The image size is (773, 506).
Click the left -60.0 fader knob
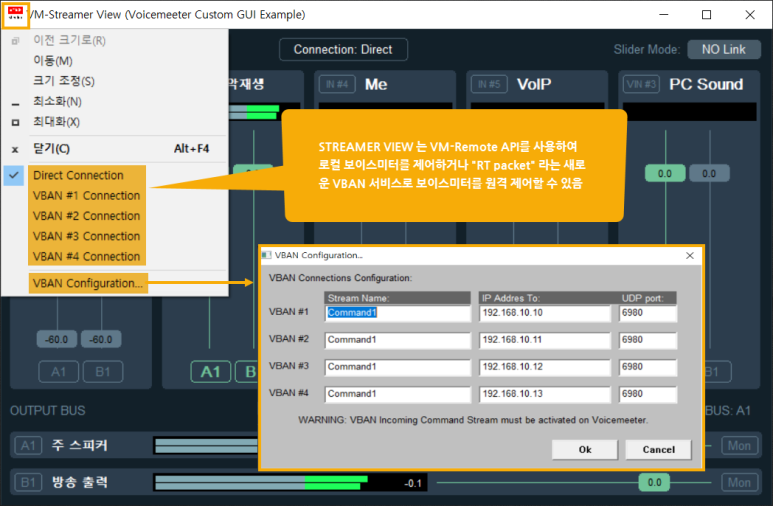[57, 339]
